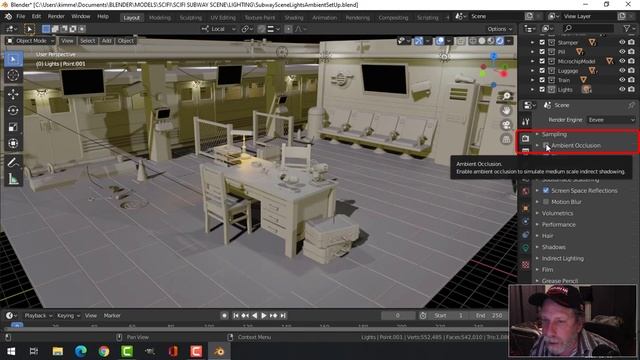Disable Screen Space Reflections checkbox
This screenshot has height=360, width=640.
click(x=546, y=191)
